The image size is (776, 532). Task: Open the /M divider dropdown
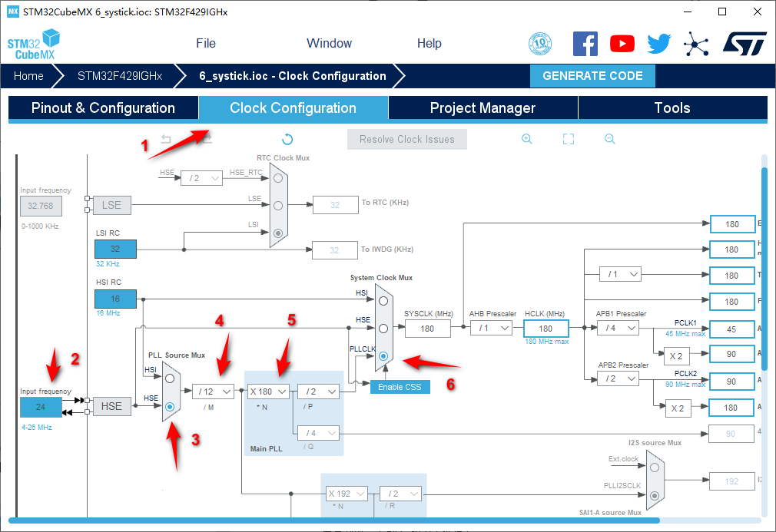click(x=213, y=392)
